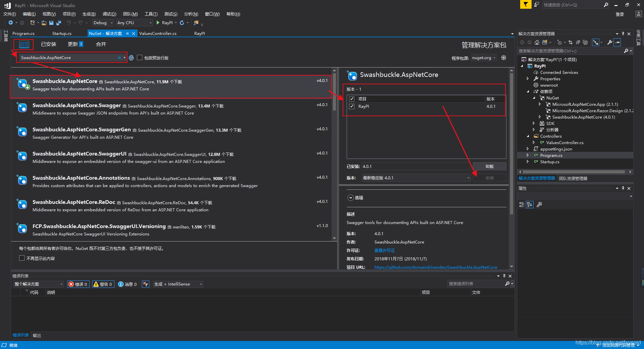
Task: Click alphabetical sort icon in Properties panel
Action: [x=530, y=205]
